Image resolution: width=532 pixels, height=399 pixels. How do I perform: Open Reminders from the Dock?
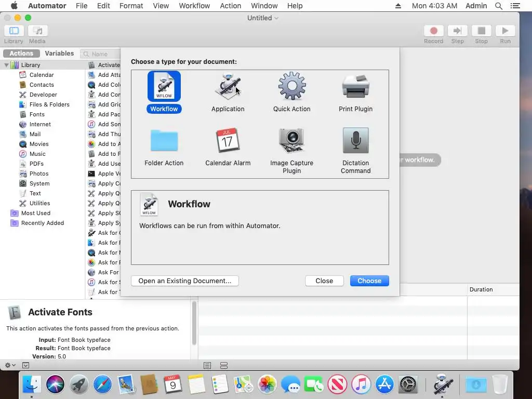tap(220, 384)
